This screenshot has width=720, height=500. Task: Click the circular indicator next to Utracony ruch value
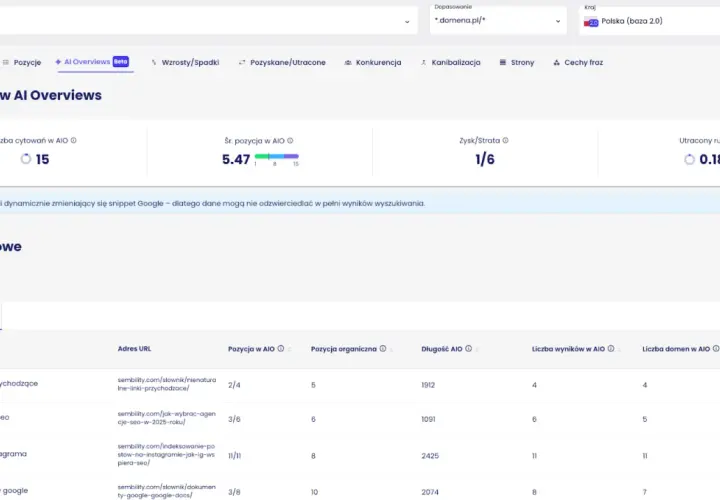point(689,159)
